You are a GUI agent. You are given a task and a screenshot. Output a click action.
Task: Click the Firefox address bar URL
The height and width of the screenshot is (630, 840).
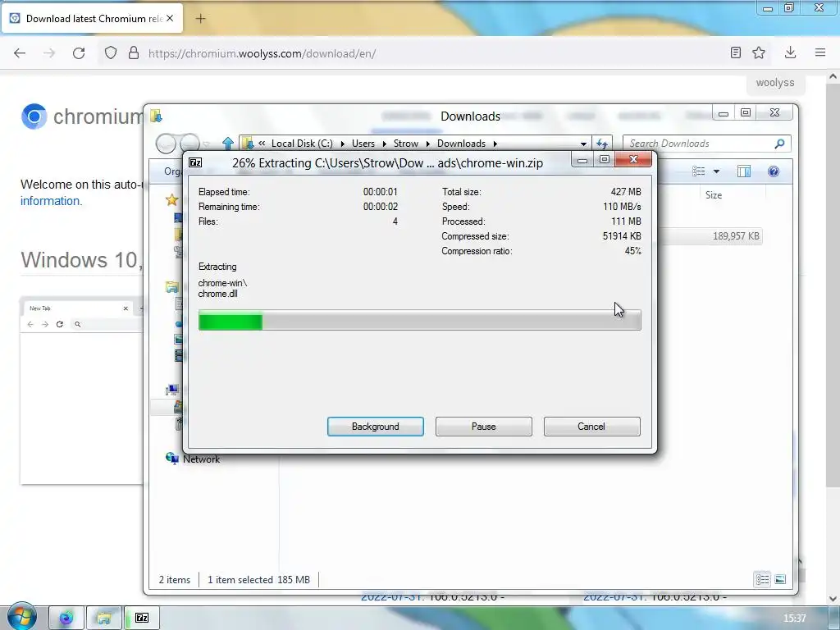262,53
